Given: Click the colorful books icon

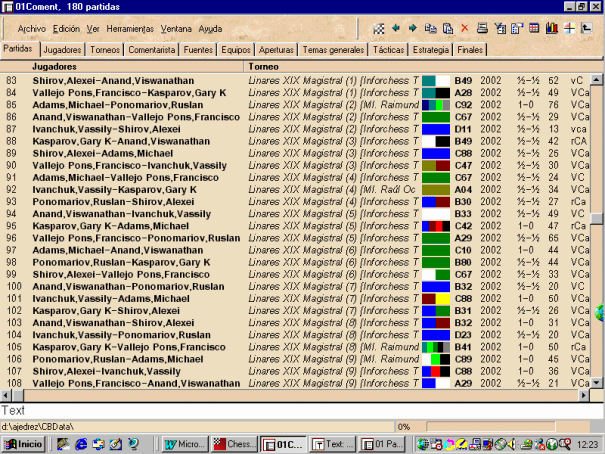Looking at the screenshot, I should click(x=551, y=28).
